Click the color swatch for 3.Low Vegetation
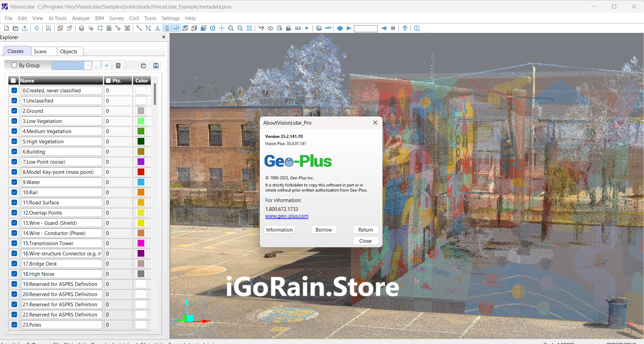 pos(141,121)
